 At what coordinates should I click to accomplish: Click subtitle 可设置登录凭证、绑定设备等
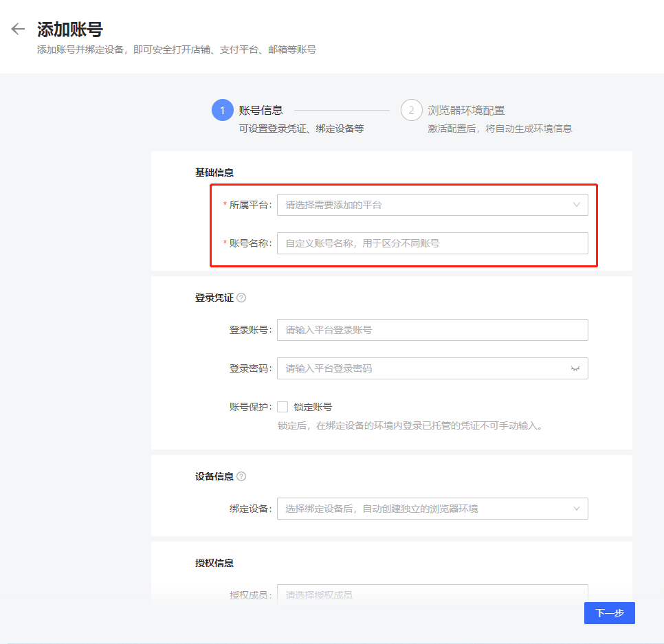point(301,129)
